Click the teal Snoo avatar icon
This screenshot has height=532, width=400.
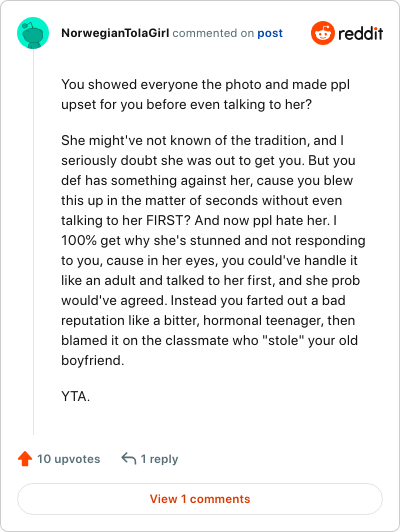click(x=33, y=33)
